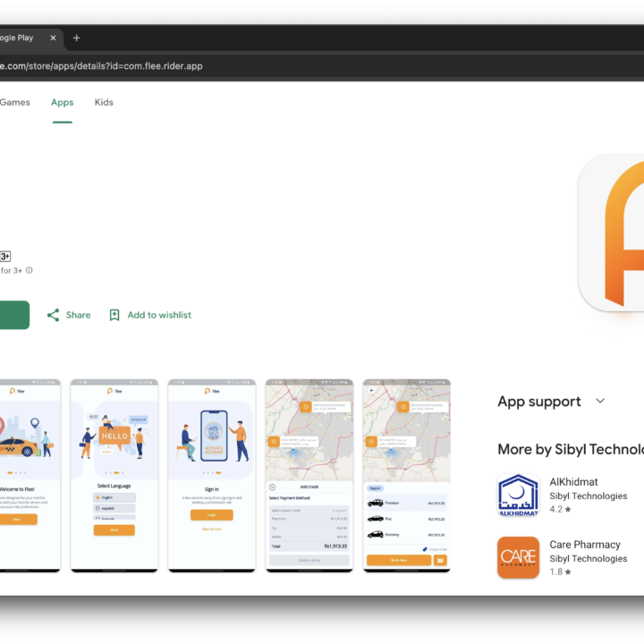This screenshot has width=644, height=644.
Task: Open the Sign in screenshot
Action: (211, 476)
